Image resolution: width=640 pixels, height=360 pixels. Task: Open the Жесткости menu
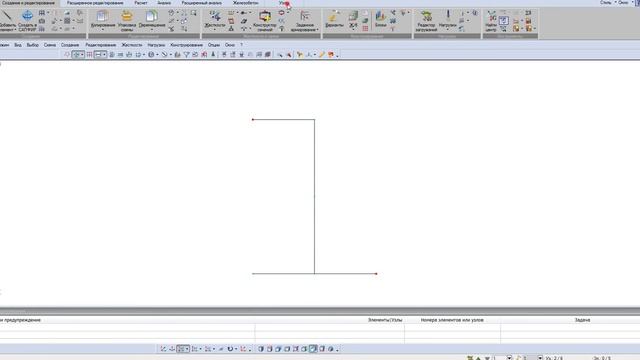point(132,45)
